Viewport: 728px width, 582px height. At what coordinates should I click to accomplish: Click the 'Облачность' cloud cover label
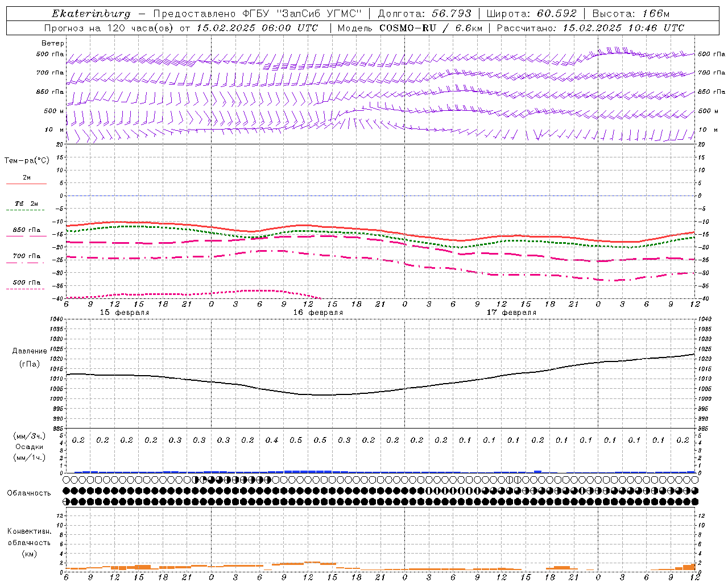(29, 493)
